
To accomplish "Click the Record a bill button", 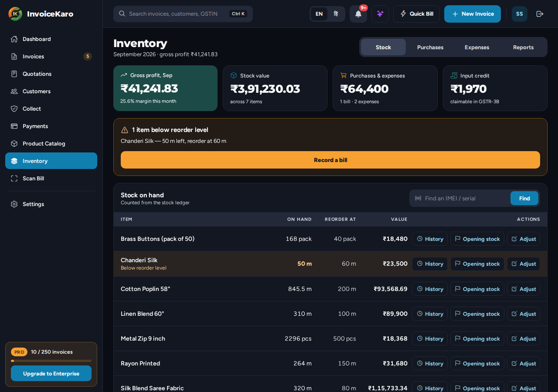I will pos(330,160).
